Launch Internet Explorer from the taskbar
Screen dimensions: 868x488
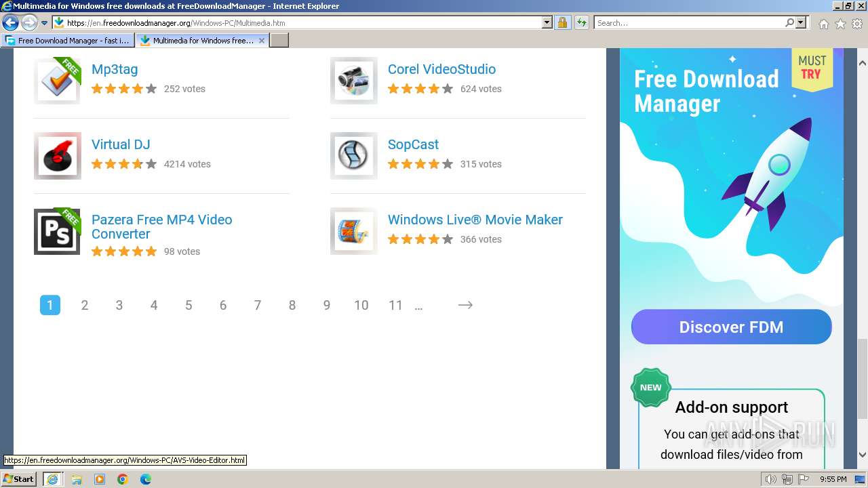[52, 479]
